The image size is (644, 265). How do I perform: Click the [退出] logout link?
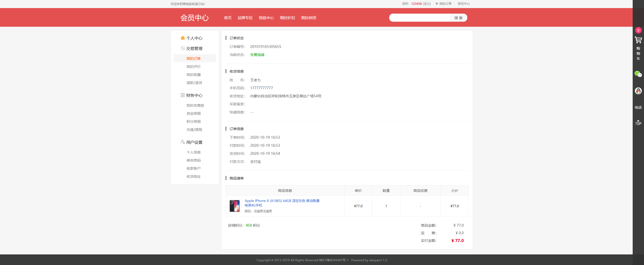(x=427, y=4)
